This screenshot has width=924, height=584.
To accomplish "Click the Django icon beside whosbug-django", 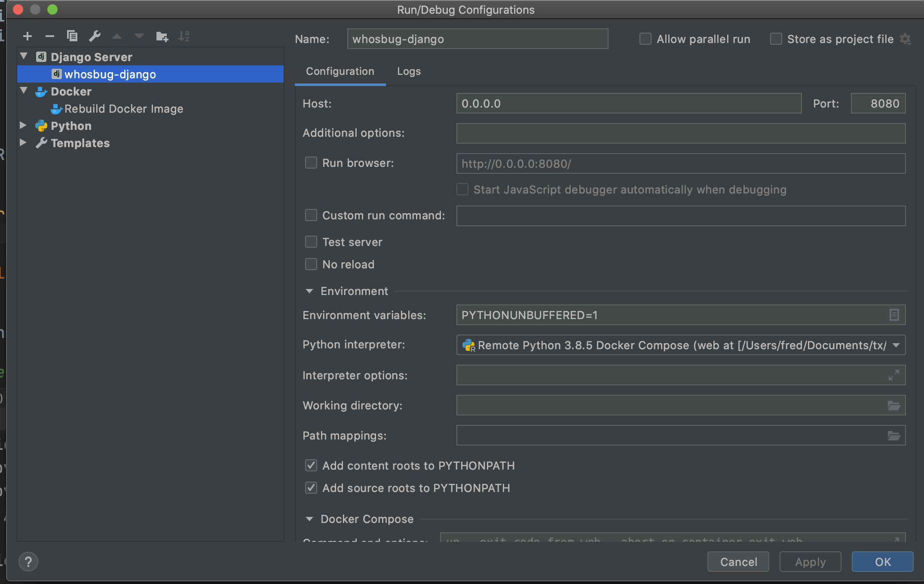I will point(56,74).
